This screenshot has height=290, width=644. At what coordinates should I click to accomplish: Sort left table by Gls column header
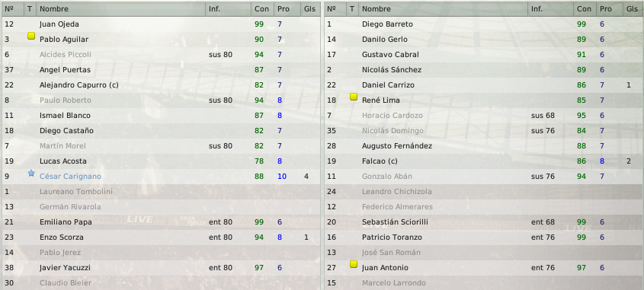[310, 8]
